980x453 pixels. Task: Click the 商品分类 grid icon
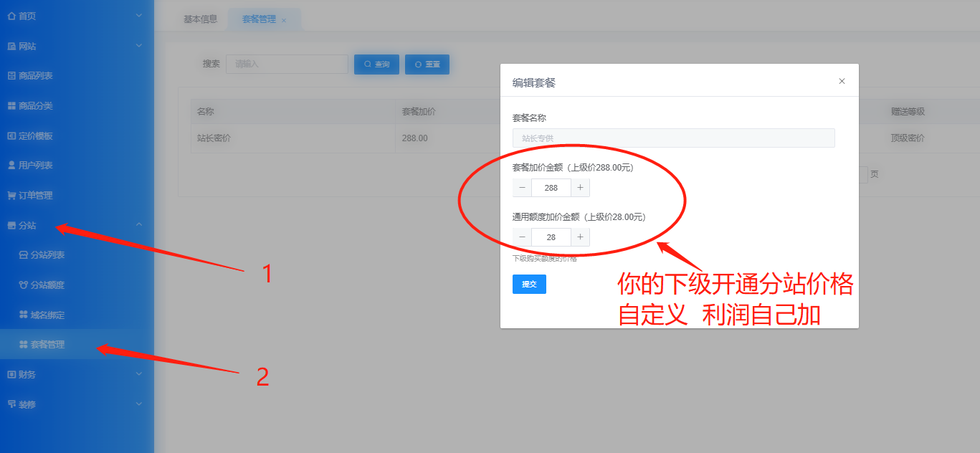click(11, 106)
